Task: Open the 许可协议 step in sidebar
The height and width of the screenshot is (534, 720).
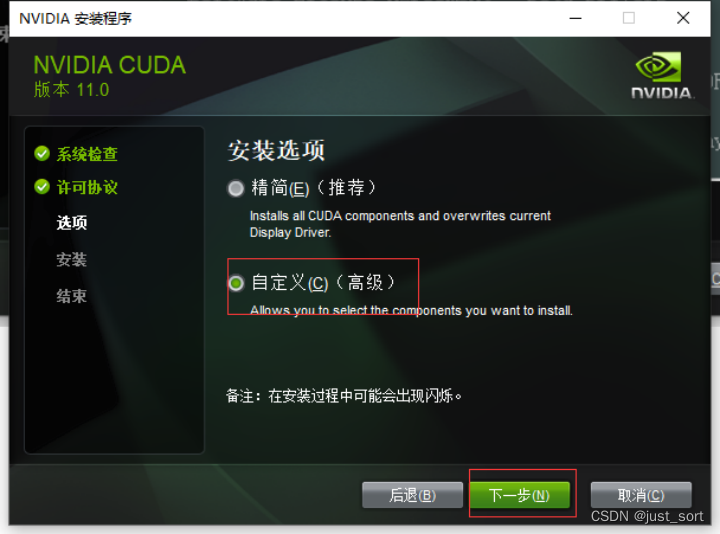Action: [x=87, y=187]
